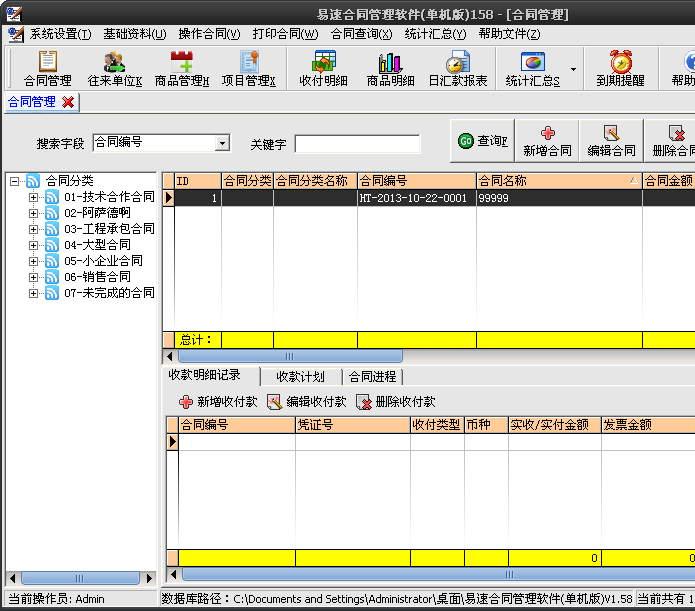Open the 操作合同(V) menu
This screenshot has height=611, width=695.
(209, 34)
